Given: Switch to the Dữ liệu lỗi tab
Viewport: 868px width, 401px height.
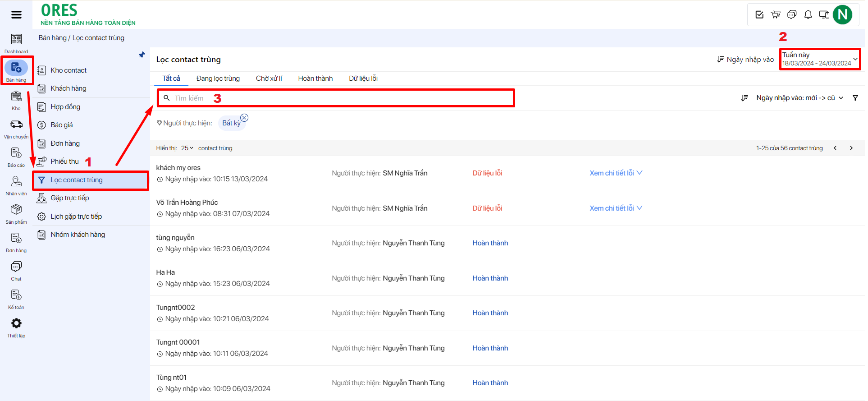Looking at the screenshot, I should point(363,78).
